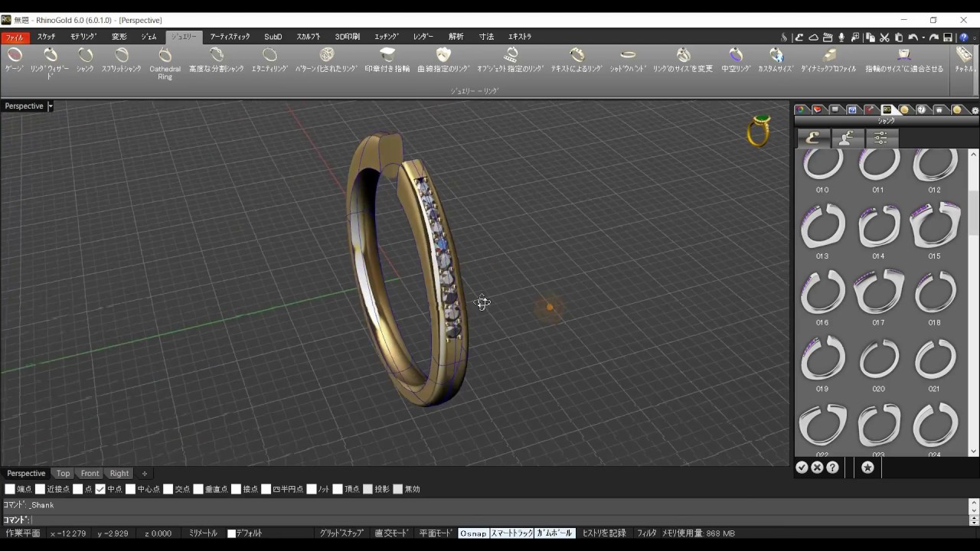This screenshot has width=980, height=551.
Task: Enable the 端点 osnap checkbox
Action: point(10,489)
